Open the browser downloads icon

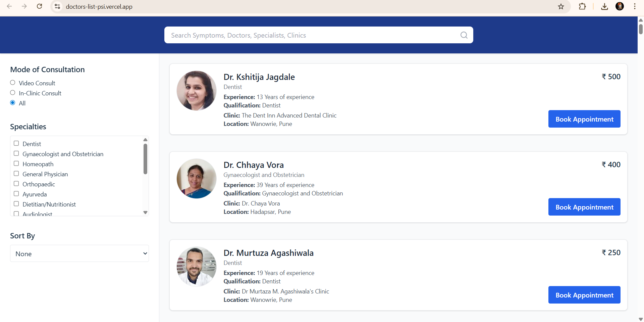(x=604, y=6)
